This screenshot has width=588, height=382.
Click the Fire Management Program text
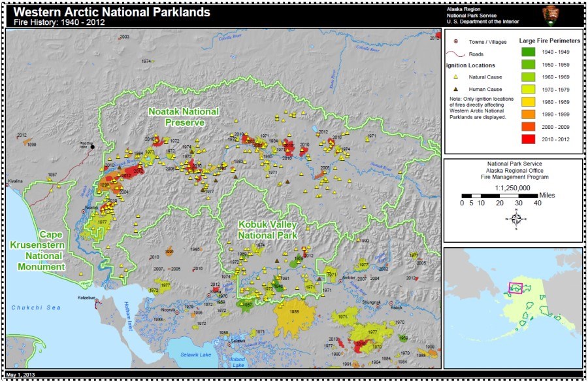(x=515, y=177)
